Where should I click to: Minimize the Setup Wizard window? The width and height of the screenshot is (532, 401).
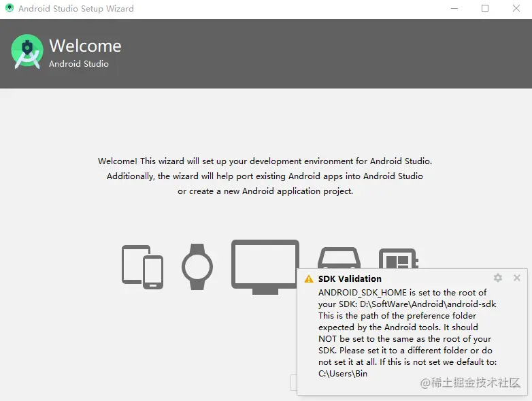tap(454, 8)
